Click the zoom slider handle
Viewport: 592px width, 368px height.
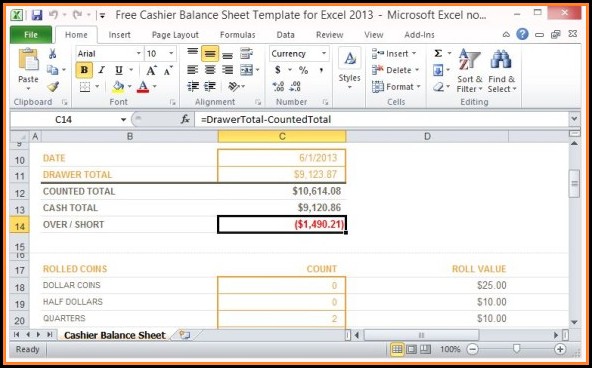(x=516, y=349)
